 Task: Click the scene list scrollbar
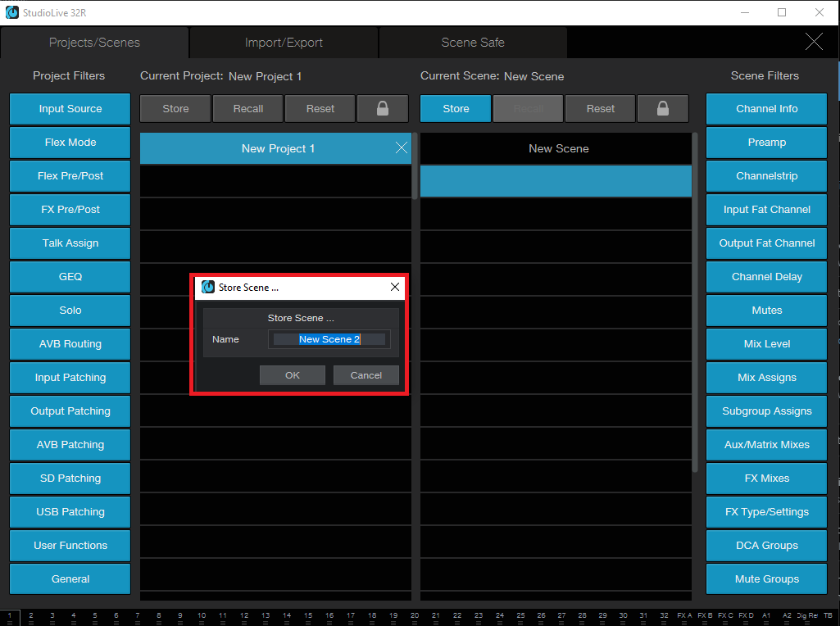[695, 302]
